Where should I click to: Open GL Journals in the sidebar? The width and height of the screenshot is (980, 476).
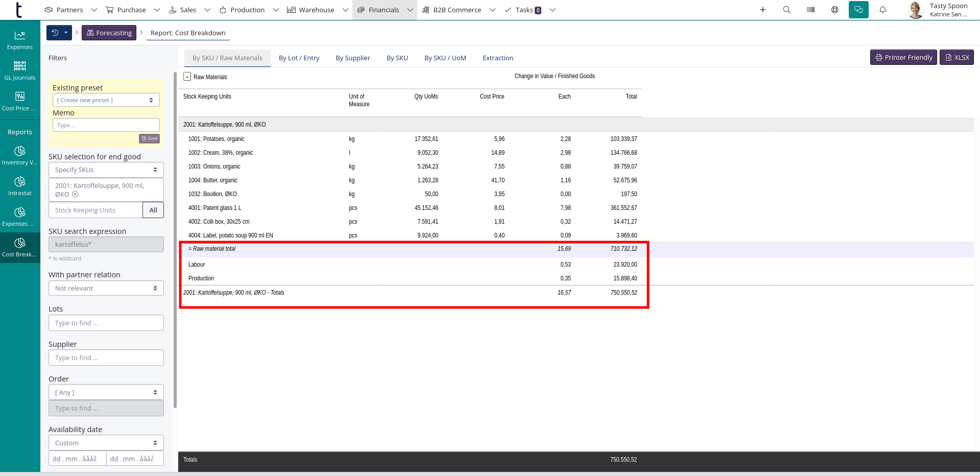point(20,70)
